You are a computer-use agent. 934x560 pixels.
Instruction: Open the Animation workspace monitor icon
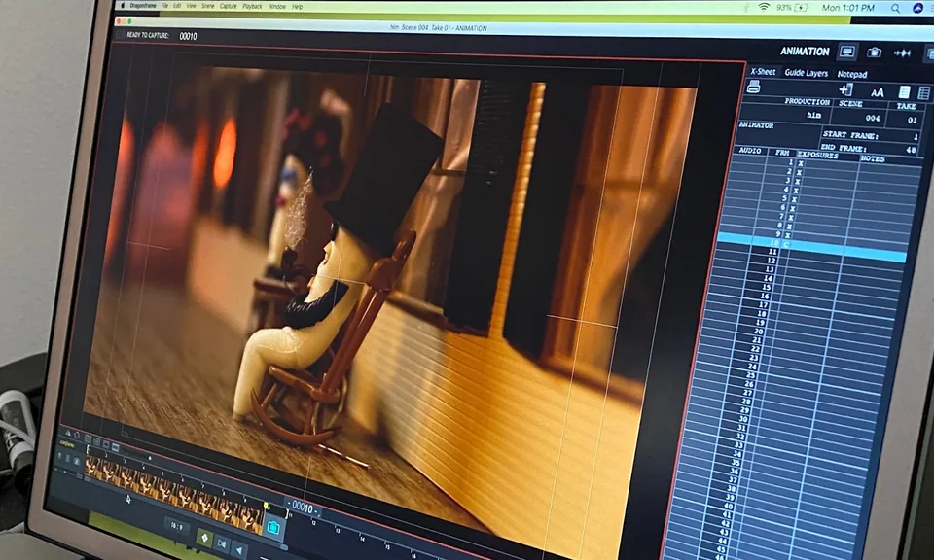847,52
